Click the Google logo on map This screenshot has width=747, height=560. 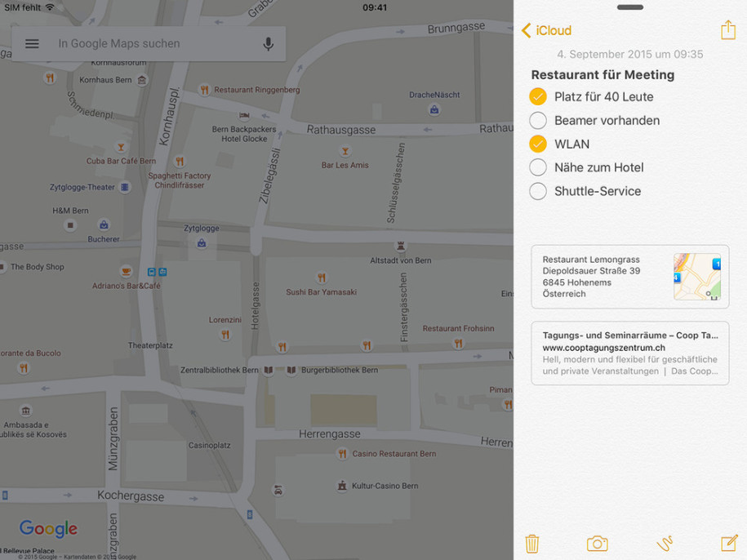pos(49,529)
